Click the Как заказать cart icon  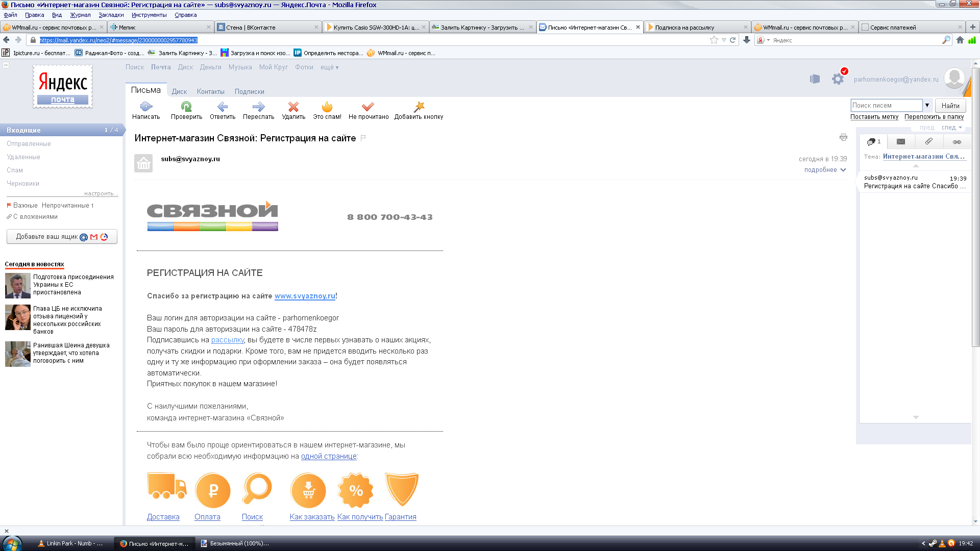point(308,490)
